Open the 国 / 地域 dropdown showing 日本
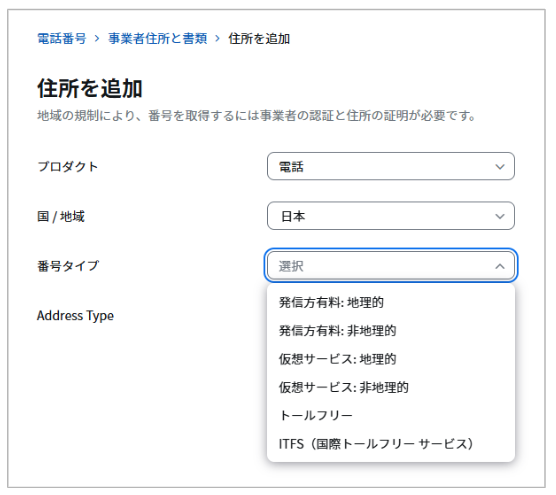This screenshot has width=556, height=495. point(391,216)
